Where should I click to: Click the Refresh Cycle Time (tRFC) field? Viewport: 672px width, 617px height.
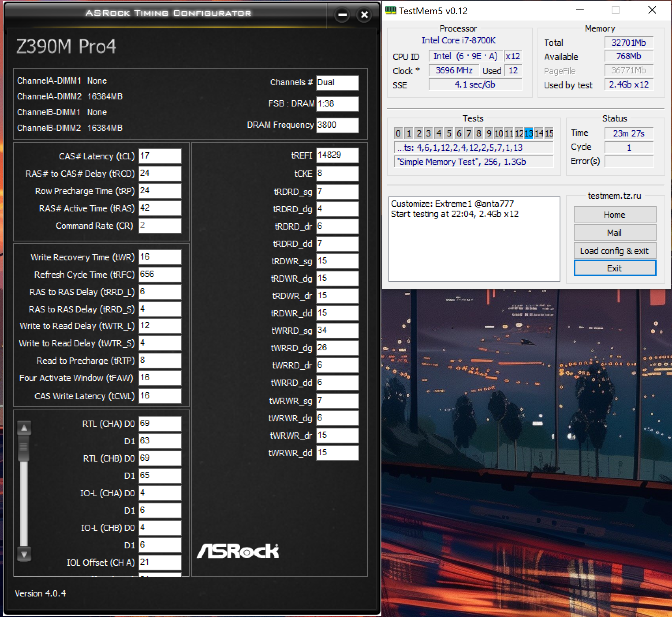pos(160,274)
